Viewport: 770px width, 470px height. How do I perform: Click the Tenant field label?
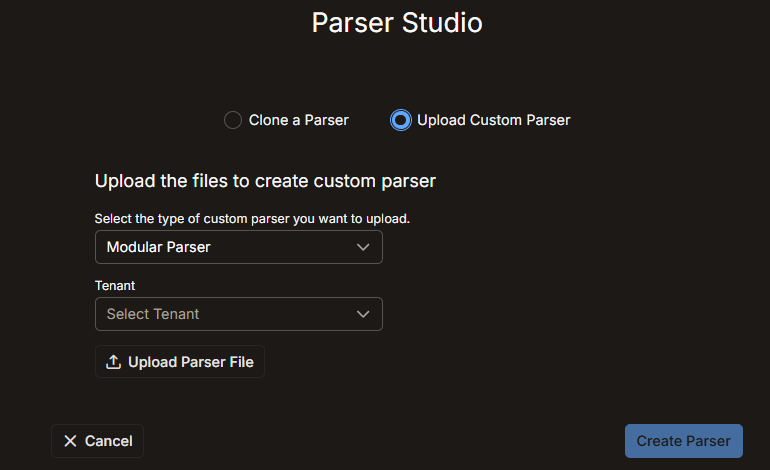(x=115, y=285)
